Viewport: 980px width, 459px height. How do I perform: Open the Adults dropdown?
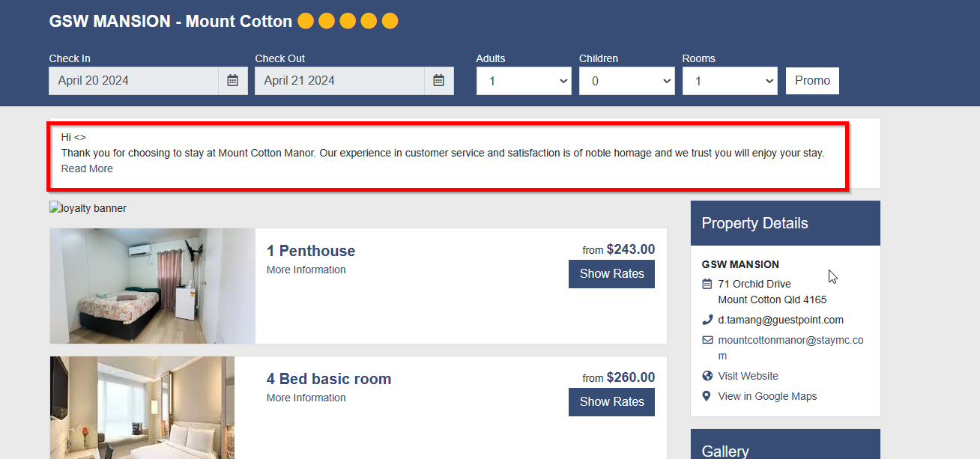point(524,81)
